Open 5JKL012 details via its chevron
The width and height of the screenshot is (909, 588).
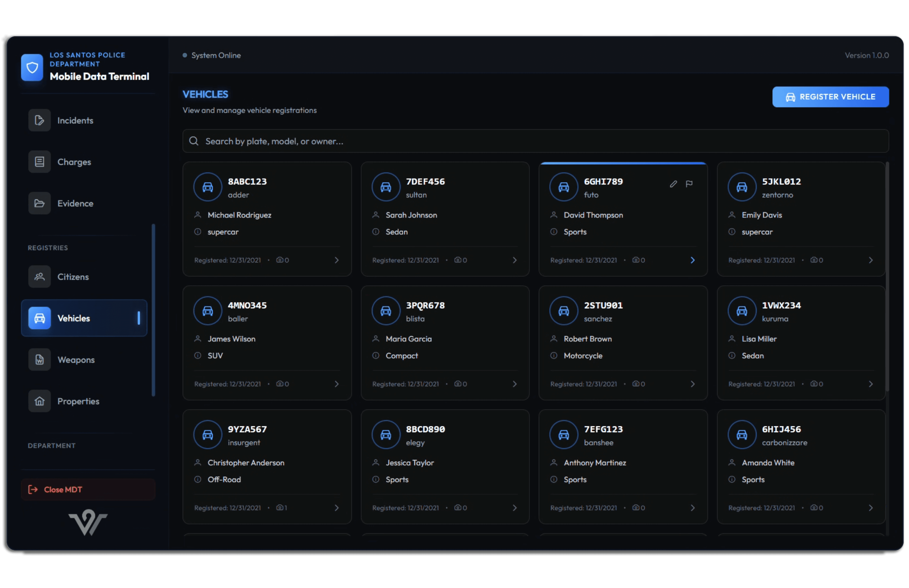(870, 260)
